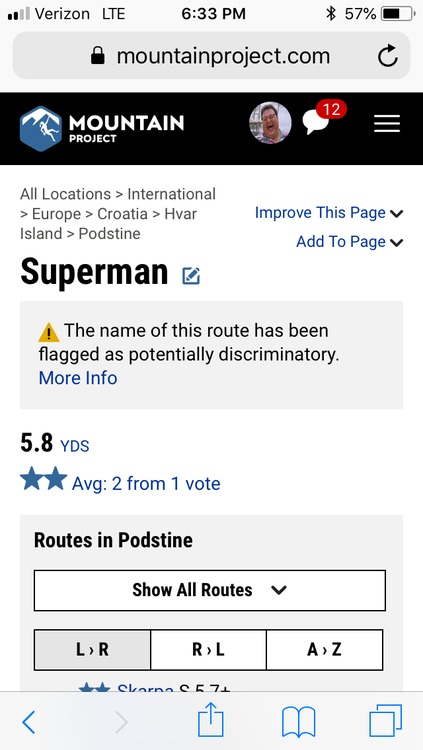Sort routes A › Z
The height and width of the screenshot is (750, 423).
pos(324,650)
